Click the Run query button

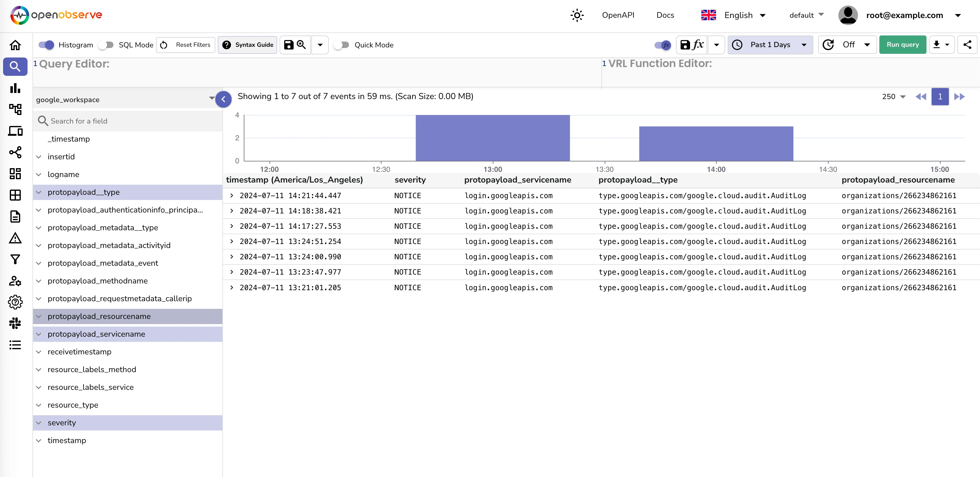[x=902, y=44]
